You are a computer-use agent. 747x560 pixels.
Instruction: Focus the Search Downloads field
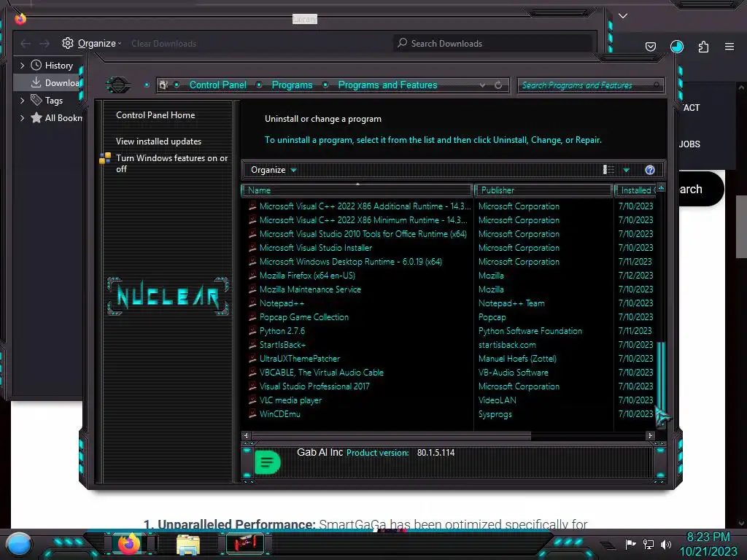494,43
